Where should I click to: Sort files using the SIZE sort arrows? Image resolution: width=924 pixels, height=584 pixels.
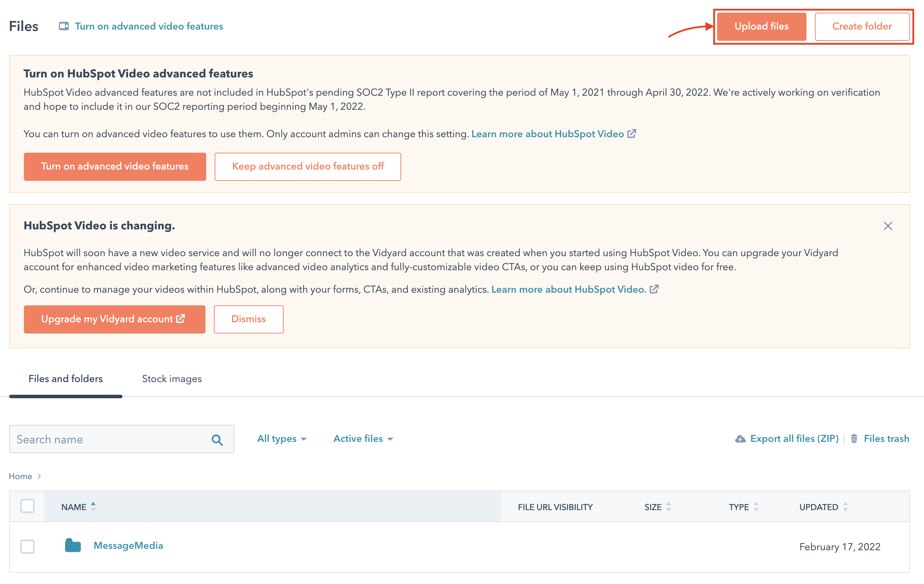(x=669, y=507)
